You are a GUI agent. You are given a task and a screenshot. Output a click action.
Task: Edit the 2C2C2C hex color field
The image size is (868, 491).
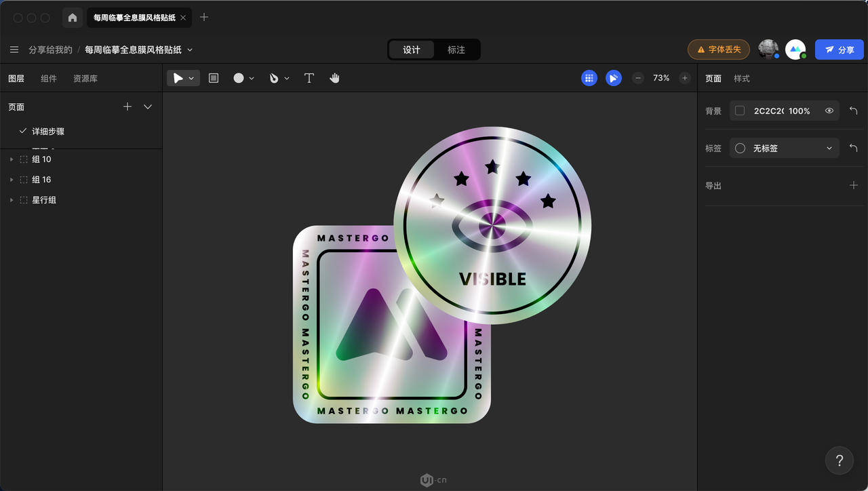point(769,111)
